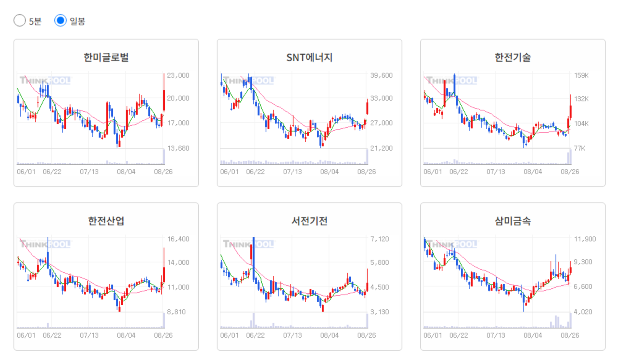Image resolution: width=618 pixels, height=360 pixels.
Task: Open the 서전기전 stock title
Action: [309, 221]
